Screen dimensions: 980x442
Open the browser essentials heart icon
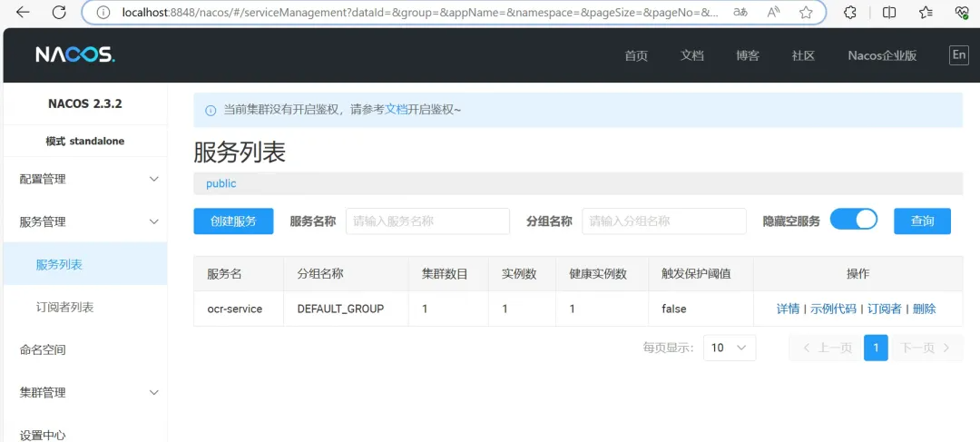tap(963, 12)
